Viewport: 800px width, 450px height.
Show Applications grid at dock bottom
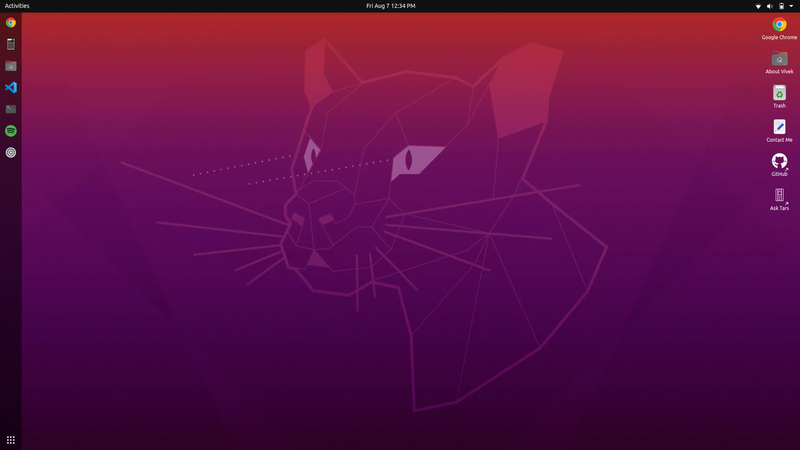point(11,440)
